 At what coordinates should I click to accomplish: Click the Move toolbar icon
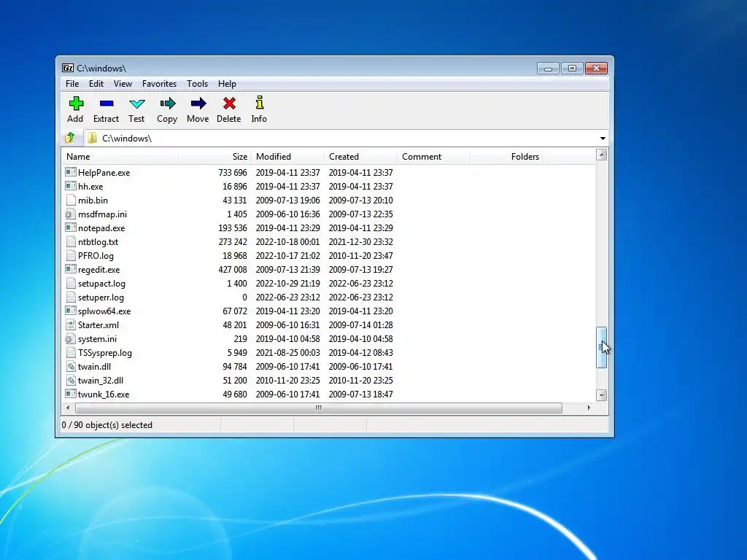tap(198, 104)
